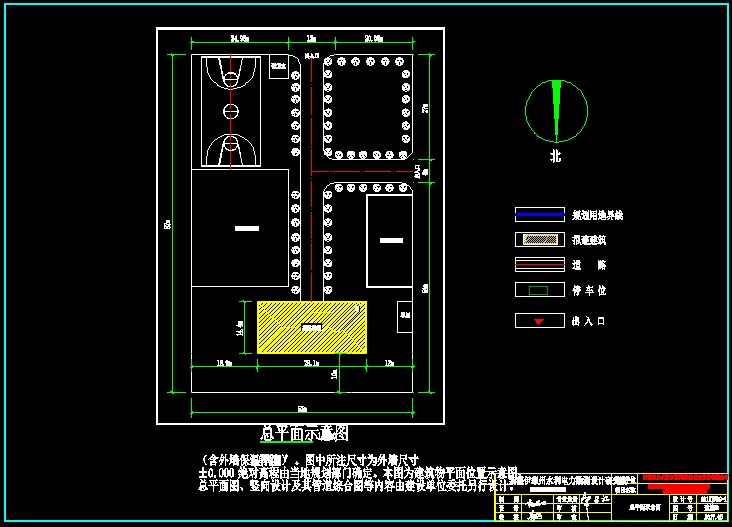Click the hatched proposed building legend sample
This screenshot has width=732, height=527.
[x=539, y=240]
